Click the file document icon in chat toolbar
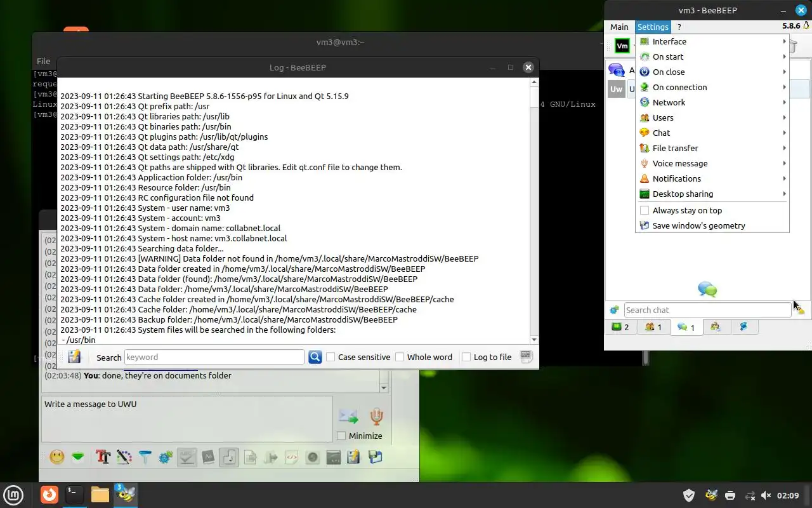 click(250, 457)
